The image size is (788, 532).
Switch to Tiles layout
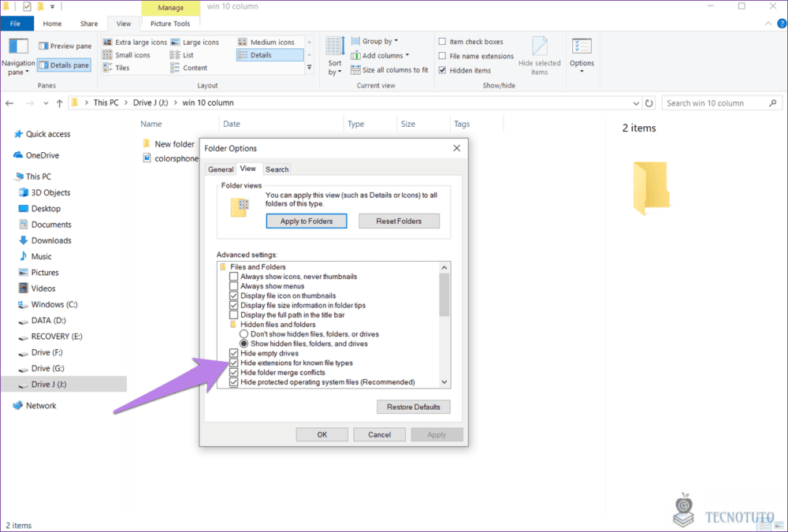tap(117, 68)
